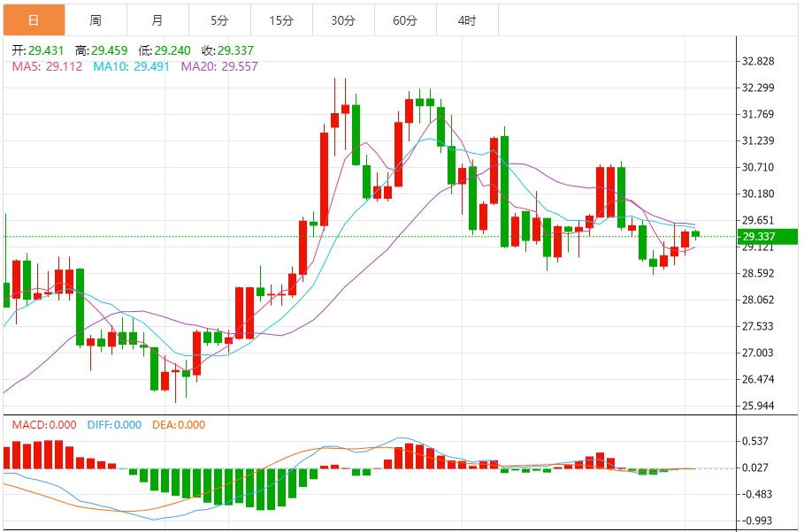
Task: Click the MACD:0.000 label
Action: (x=44, y=425)
